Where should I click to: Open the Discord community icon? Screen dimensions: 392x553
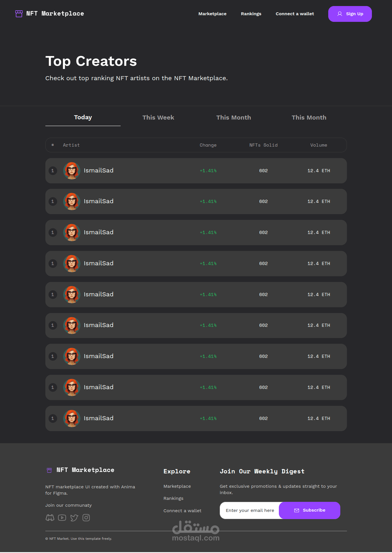50,518
